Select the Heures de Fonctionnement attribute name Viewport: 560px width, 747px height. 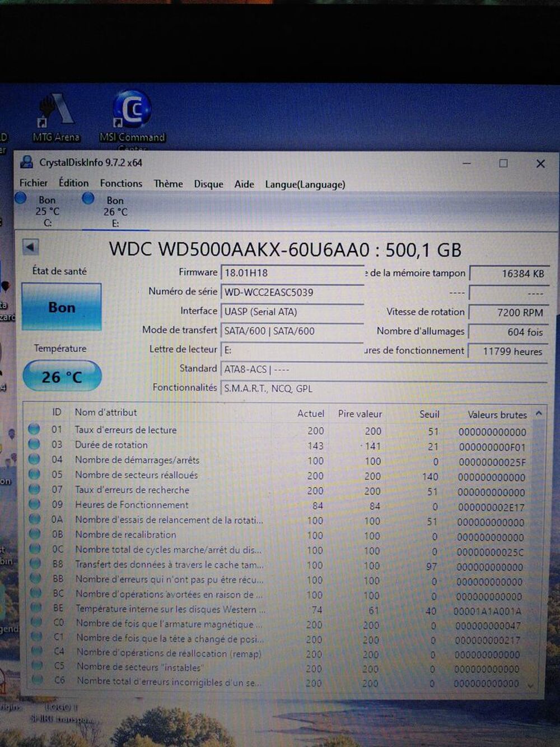[x=132, y=505]
